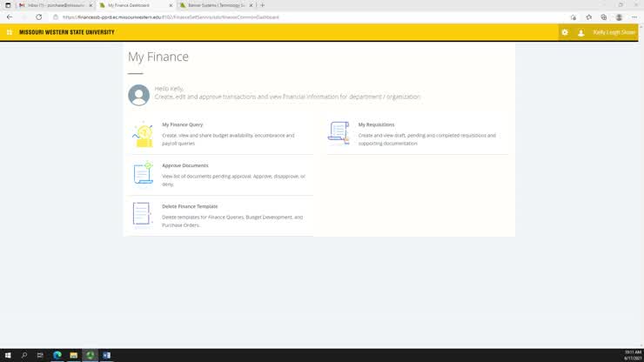Select the Delete Finance Template link
The width and height of the screenshot is (644, 362).
pos(190,206)
